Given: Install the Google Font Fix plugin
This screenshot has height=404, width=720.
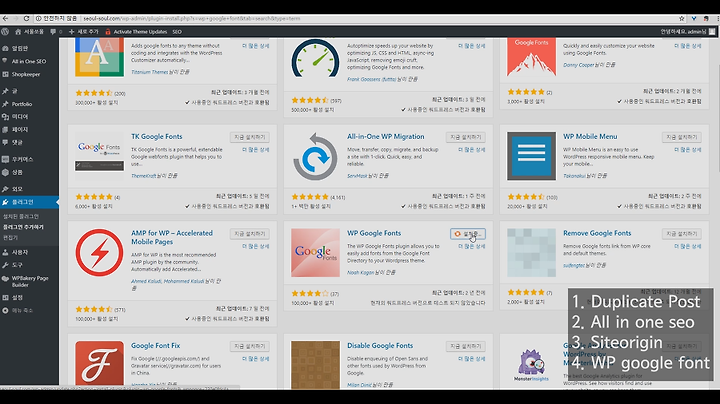Looking at the screenshot, I should click(x=250, y=346).
